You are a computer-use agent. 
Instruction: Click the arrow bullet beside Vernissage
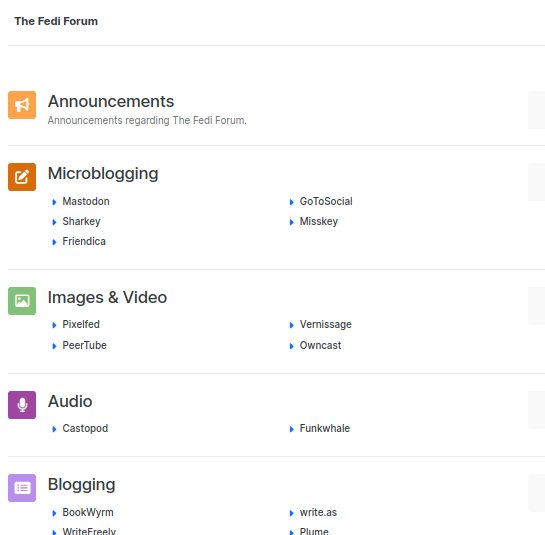click(292, 325)
